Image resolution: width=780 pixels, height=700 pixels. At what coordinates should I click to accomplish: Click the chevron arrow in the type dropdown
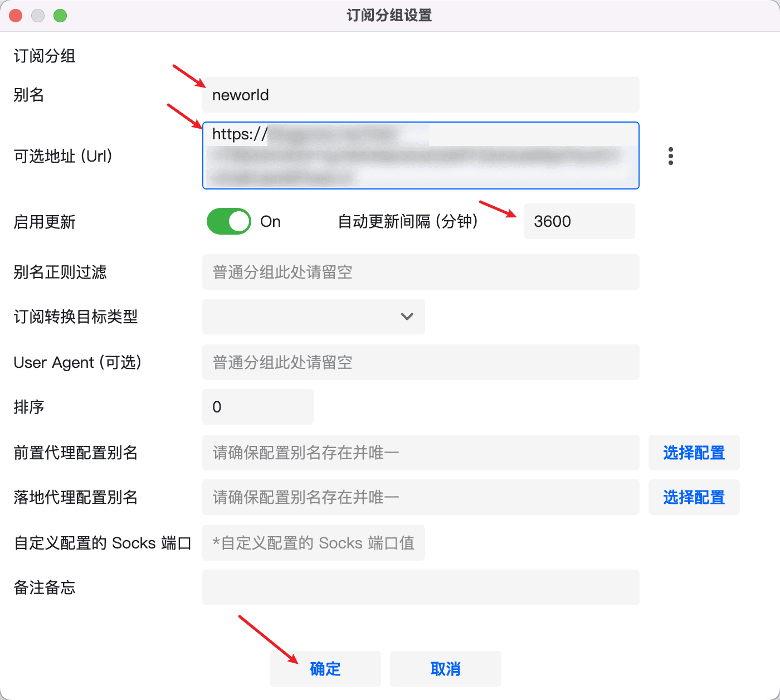(x=407, y=317)
